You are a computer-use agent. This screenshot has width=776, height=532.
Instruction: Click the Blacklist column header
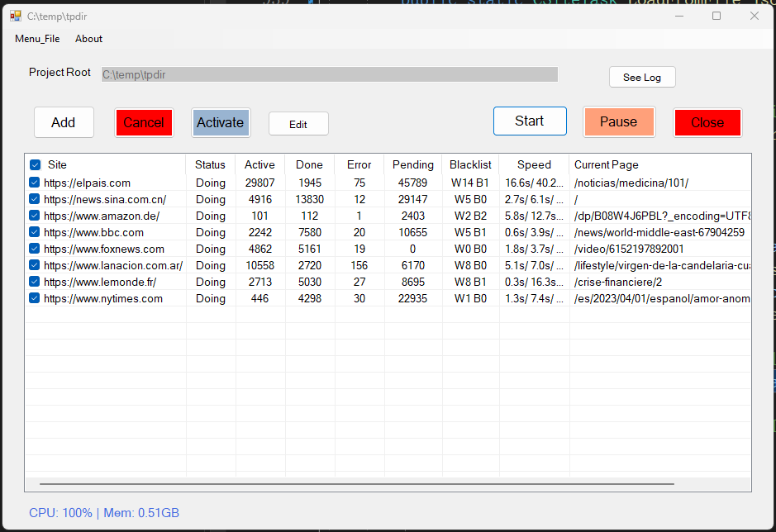(470, 164)
